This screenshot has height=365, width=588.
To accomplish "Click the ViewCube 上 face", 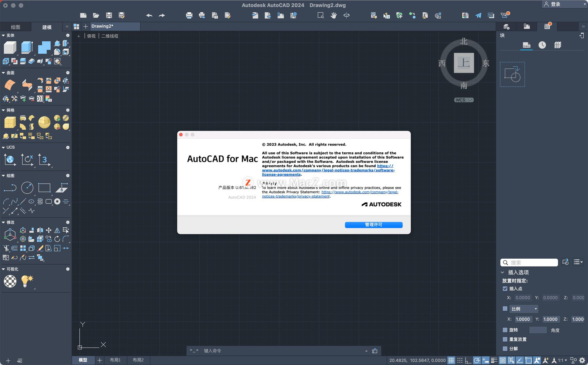I will tap(464, 63).
